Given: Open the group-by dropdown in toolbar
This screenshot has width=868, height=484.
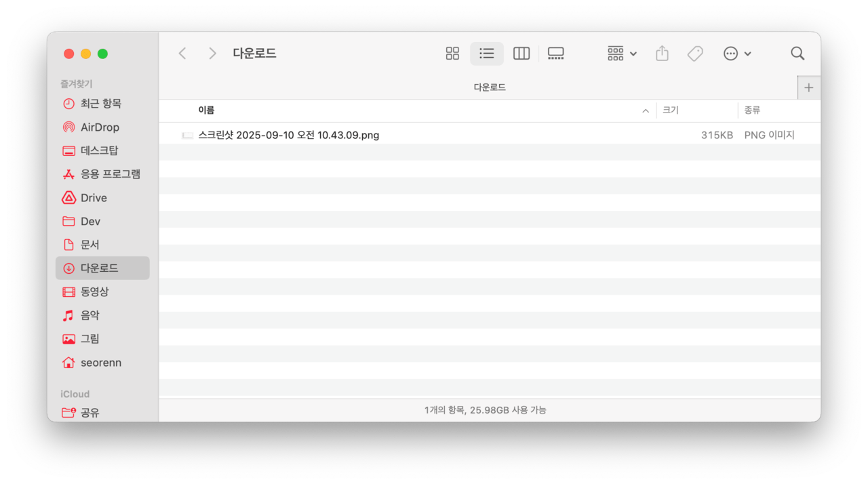Looking at the screenshot, I should point(622,54).
